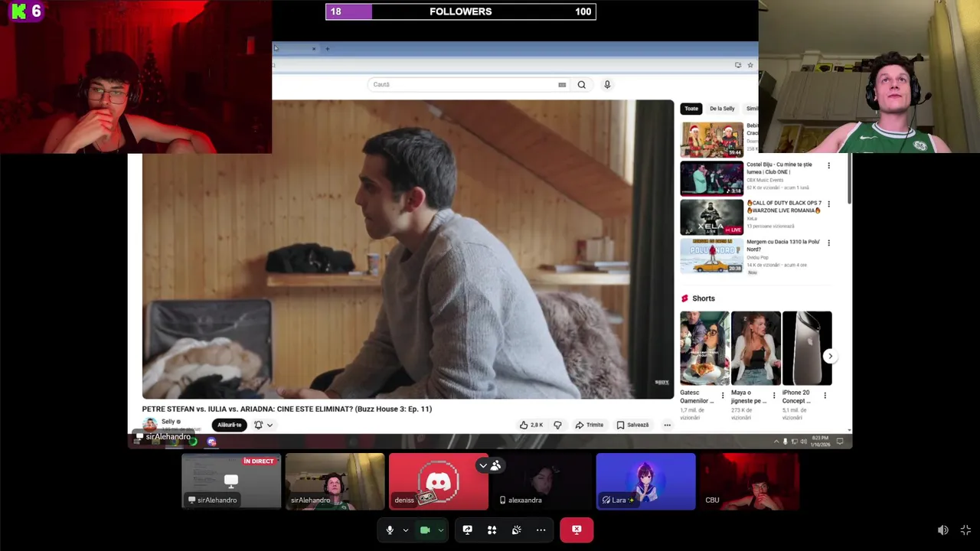
Task: Show next Shorts with arrow
Action: 830,357
